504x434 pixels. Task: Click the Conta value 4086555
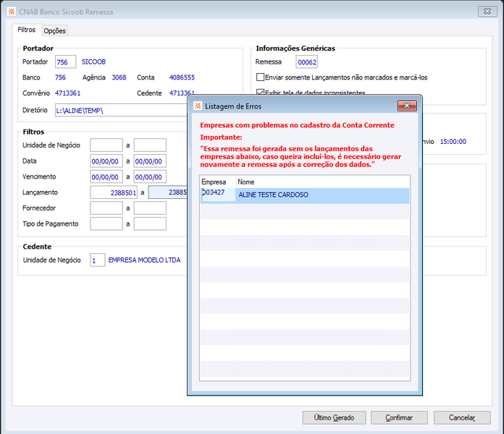(182, 77)
